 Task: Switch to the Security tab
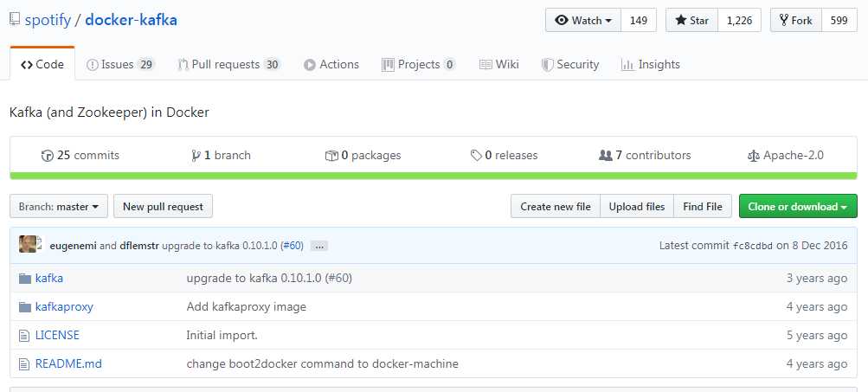tap(570, 64)
